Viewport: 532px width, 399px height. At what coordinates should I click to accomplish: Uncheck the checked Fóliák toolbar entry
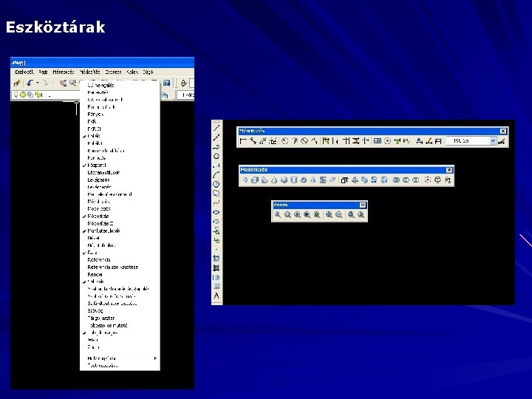120,136
